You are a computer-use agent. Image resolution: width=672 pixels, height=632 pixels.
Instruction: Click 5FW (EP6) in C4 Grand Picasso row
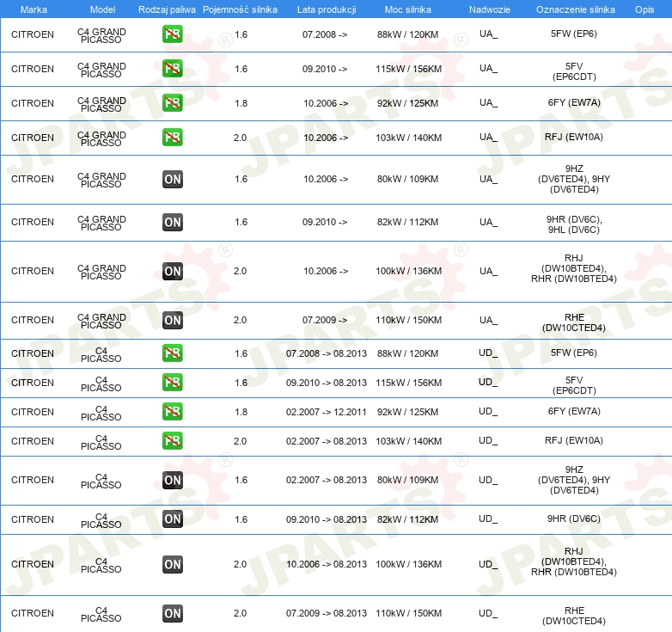pos(574,34)
